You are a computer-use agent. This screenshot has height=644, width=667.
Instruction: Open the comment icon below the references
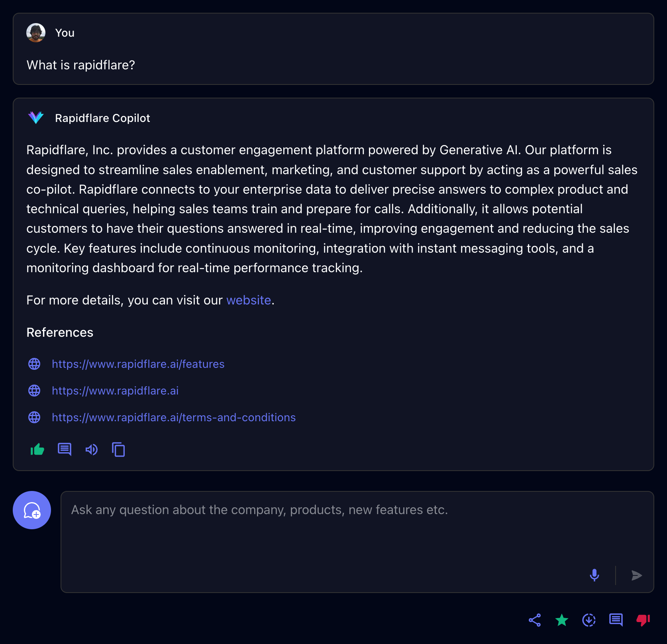(x=65, y=450)
